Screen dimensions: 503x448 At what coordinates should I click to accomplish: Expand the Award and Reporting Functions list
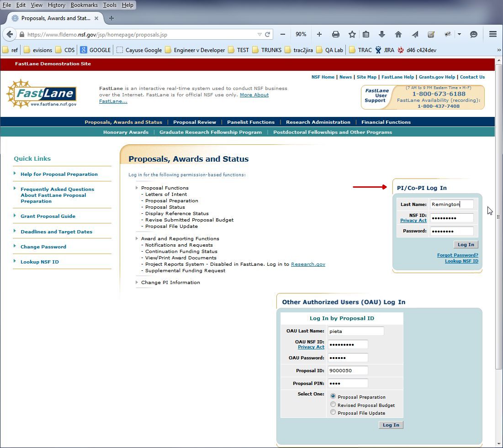pyautogui.click(x=137, y=238)
